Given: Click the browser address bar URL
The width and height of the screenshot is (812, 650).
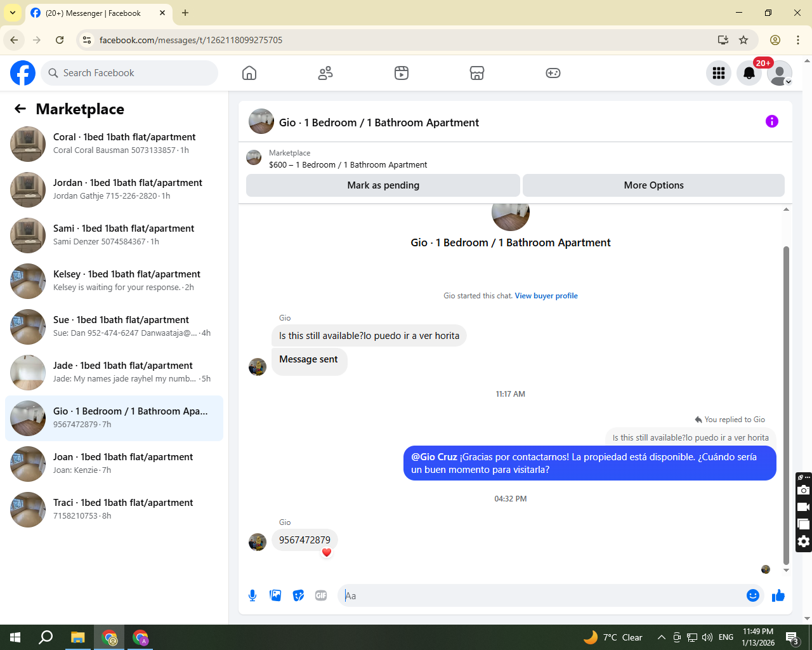Looking at the screenshot, I should (x=191, y=40).
